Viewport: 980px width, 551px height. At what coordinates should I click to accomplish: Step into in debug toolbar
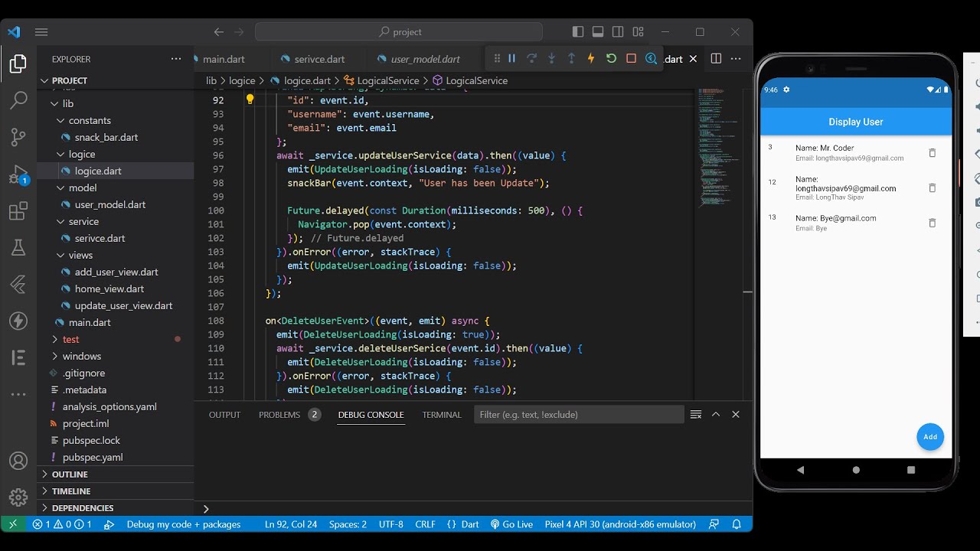551,58
